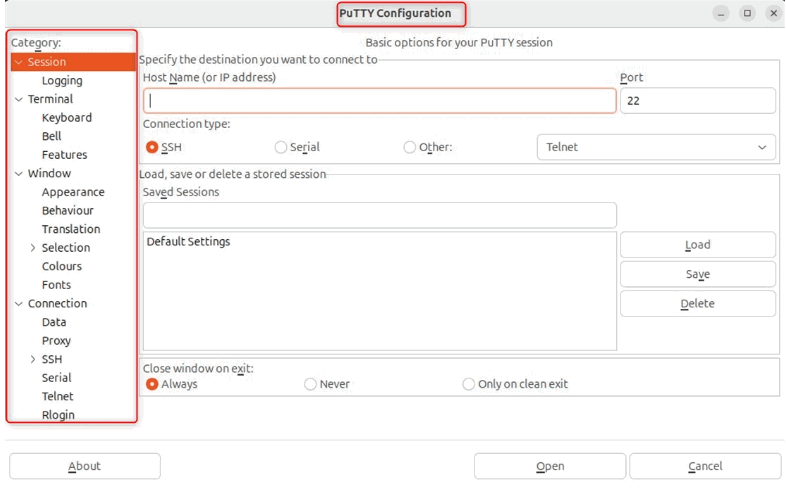This screenshot has width=786, height=497.
Task: Expand the Selection category arrow
Action: [x=33, y=248]
